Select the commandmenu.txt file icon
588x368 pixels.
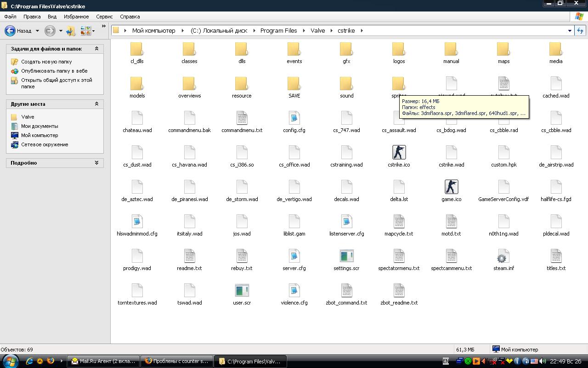242,118
